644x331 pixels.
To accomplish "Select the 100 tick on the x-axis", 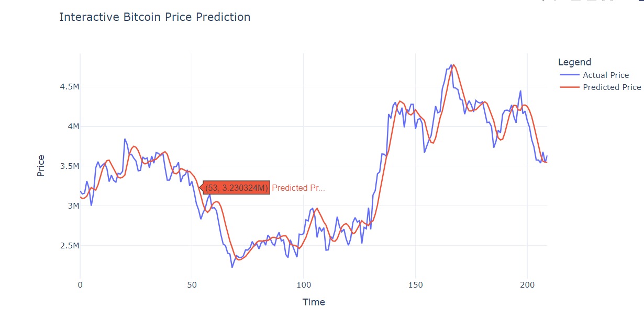I will click(x=303, y=284).
